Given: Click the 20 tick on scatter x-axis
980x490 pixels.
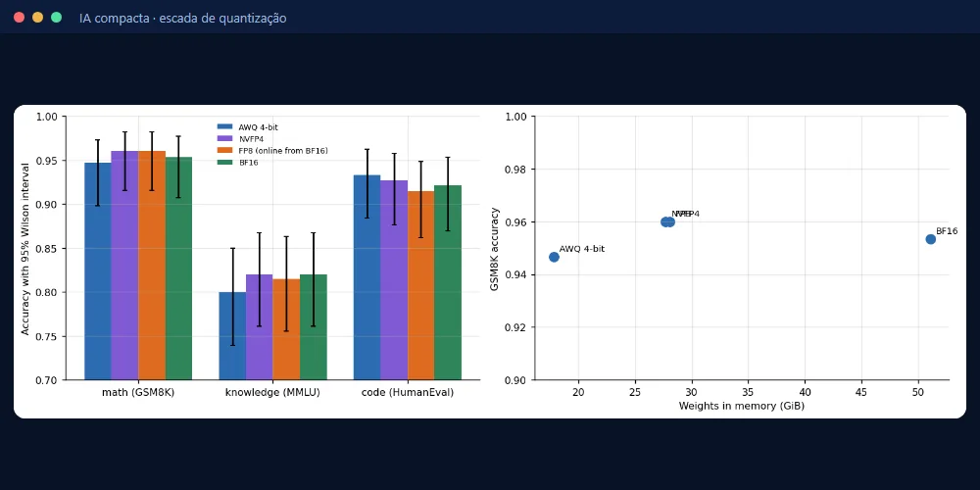Looking at the screenshot, I should pos(579,392).
